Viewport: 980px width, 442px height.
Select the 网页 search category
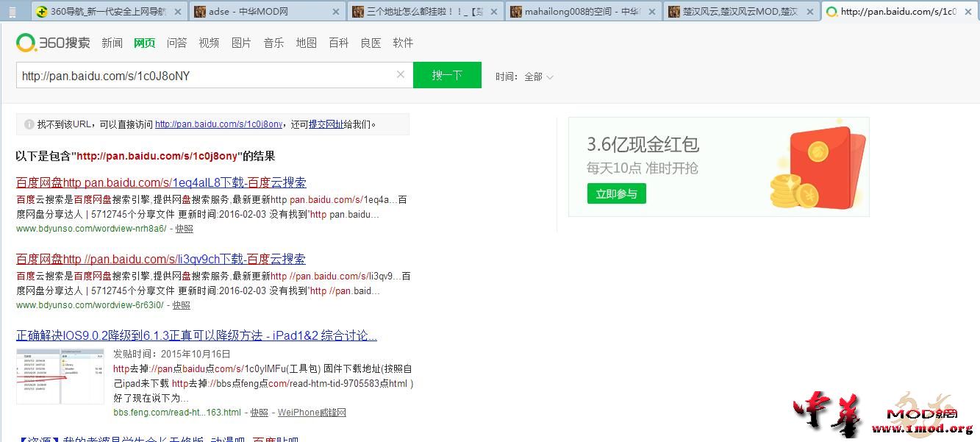point(144,43)
